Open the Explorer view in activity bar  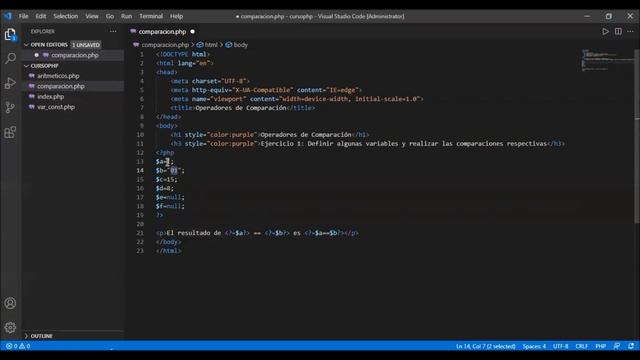[10, 34]
